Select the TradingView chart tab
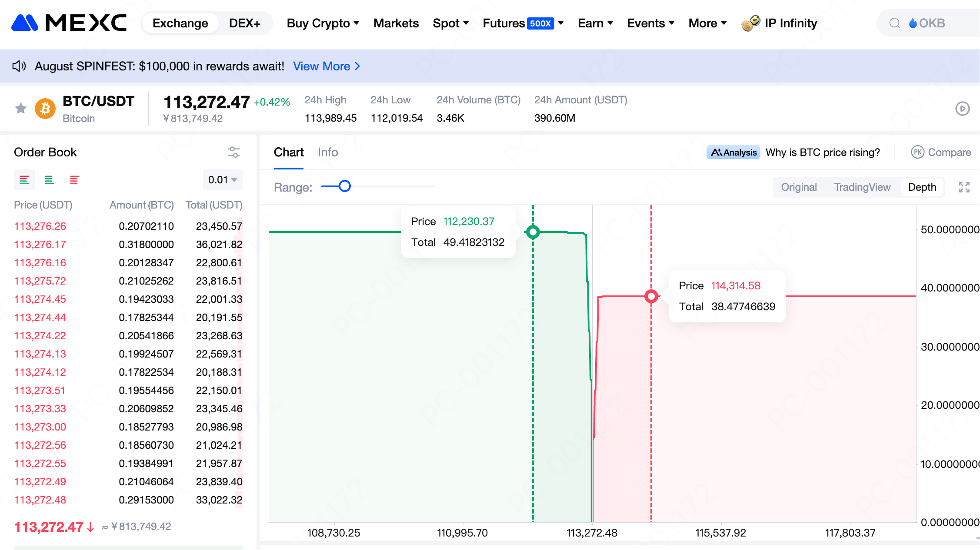This screenshot has width=980, height=550. (862, 187)
